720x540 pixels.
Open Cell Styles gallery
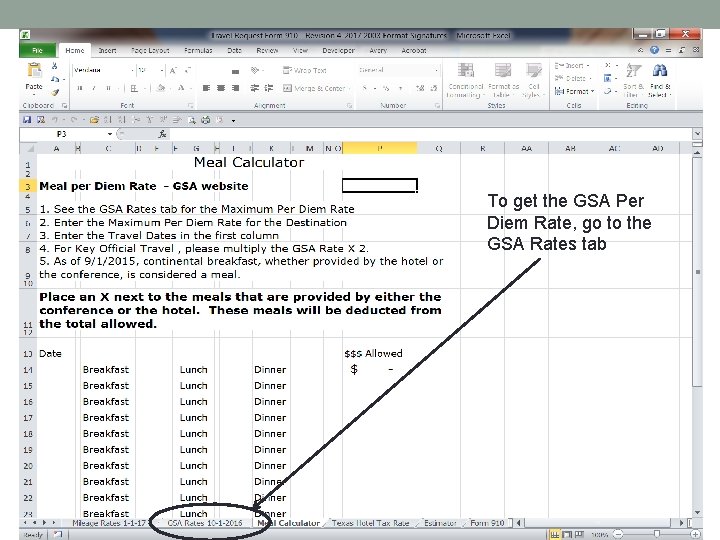(534, 80)
